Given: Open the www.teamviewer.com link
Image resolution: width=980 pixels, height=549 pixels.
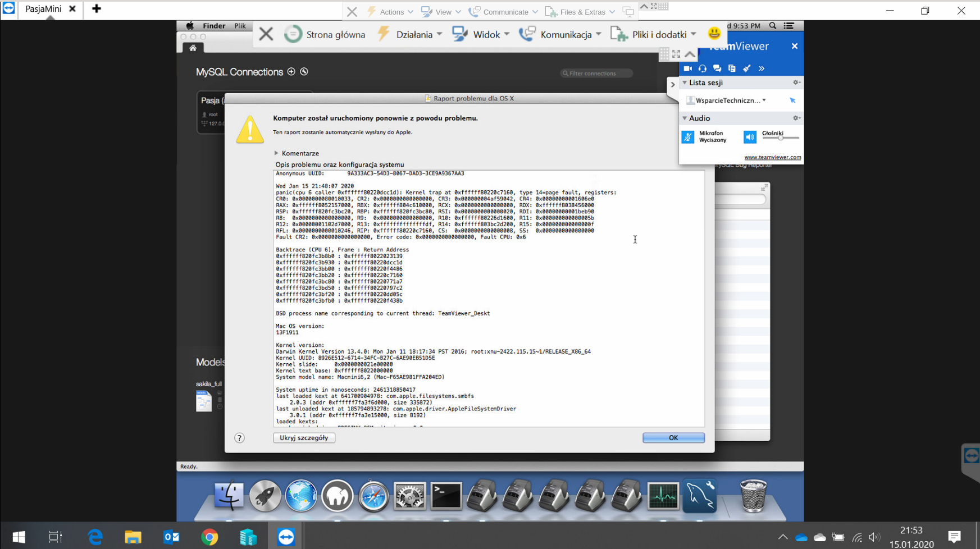Looking at the screenshot, I should point(773,157).
